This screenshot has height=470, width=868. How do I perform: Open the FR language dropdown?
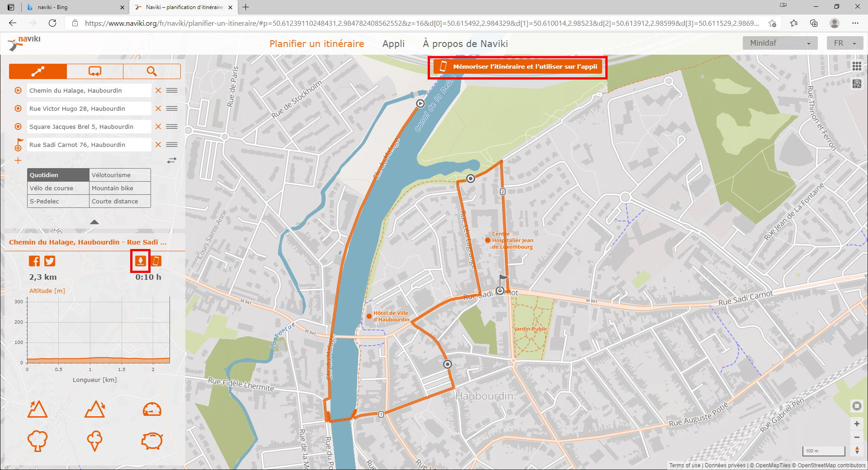[x=844, y=43]
